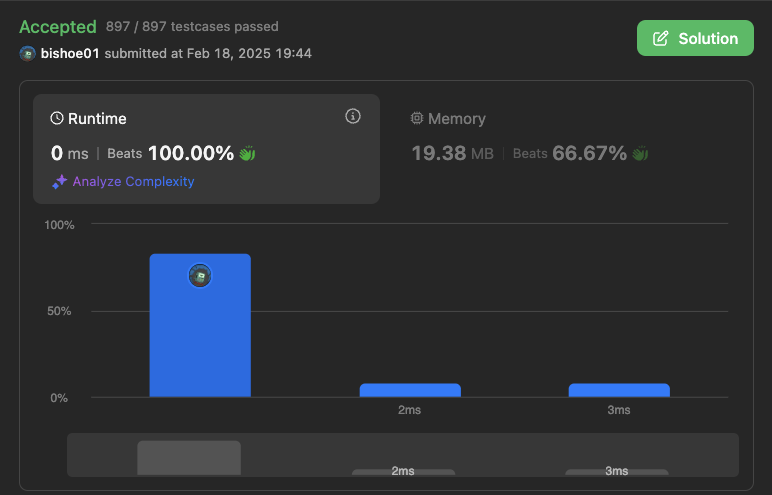Viewport: 772px width, 495px height.
Task: Click the chip icon next to Memory
Action: pos(417,118)
